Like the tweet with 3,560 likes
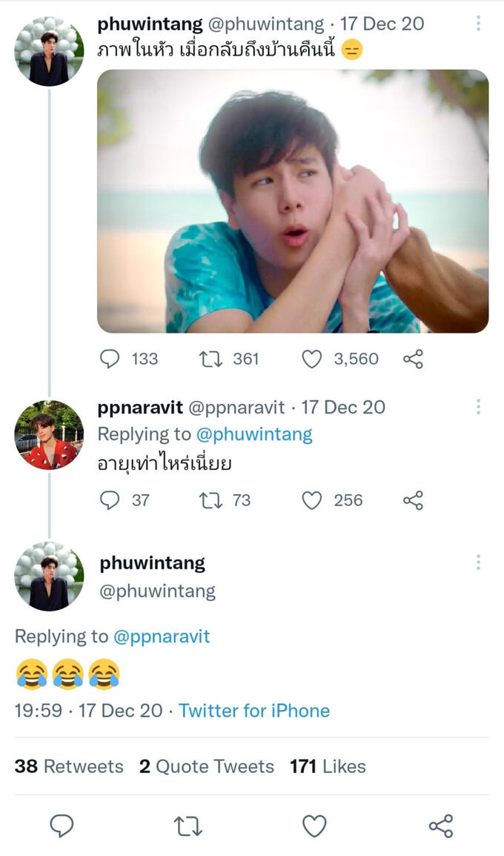Viewport: 504px width, 856px height. (313, 359)
